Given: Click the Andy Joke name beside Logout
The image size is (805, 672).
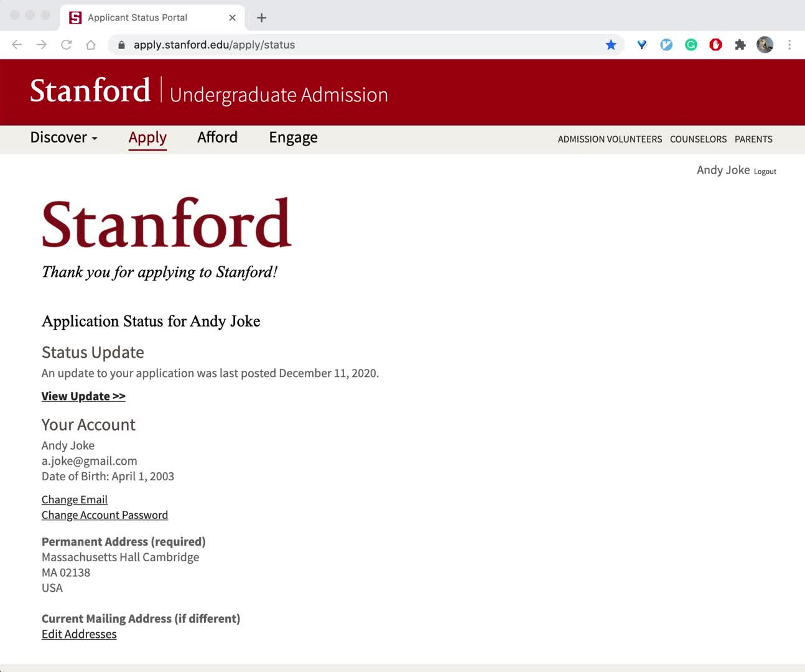Looking at the screenshot, I should pos(723,170).
